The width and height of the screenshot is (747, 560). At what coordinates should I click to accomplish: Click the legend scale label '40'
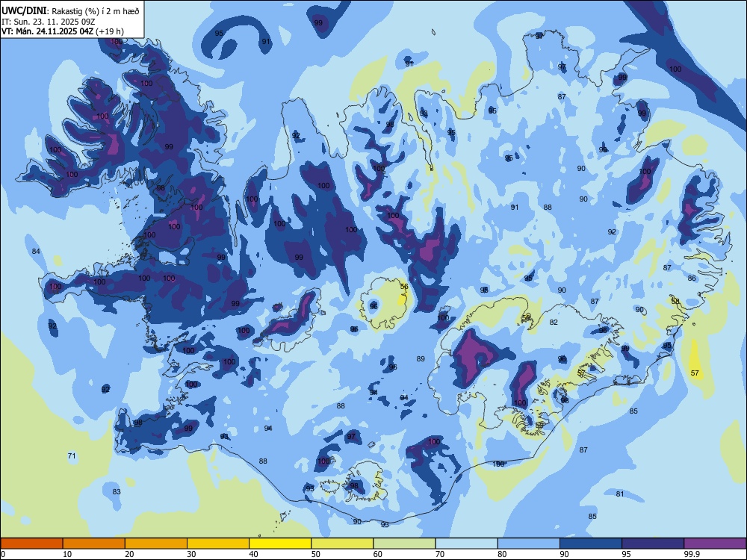point(253,554)
